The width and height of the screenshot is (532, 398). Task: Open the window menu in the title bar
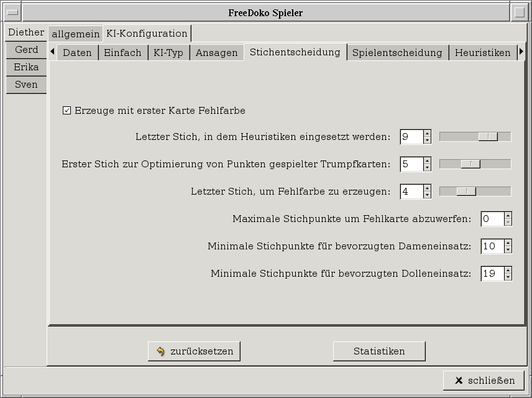point(12,12)
